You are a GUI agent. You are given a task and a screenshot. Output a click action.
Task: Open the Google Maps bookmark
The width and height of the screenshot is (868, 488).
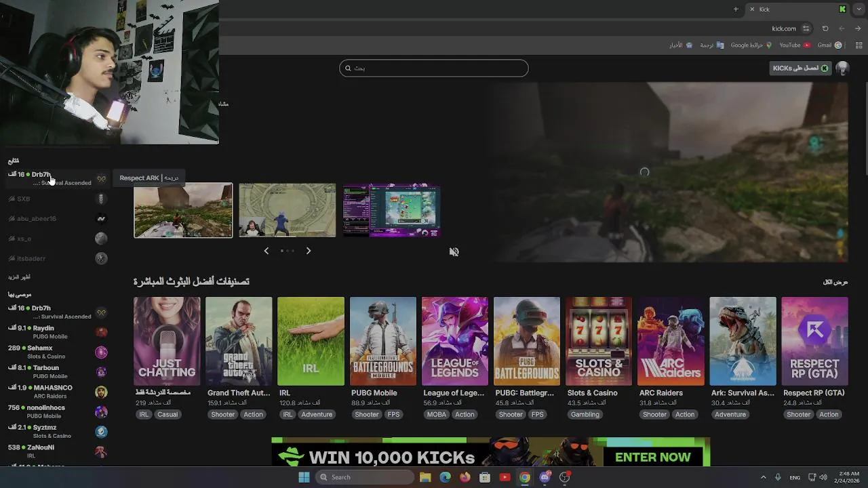751,45
